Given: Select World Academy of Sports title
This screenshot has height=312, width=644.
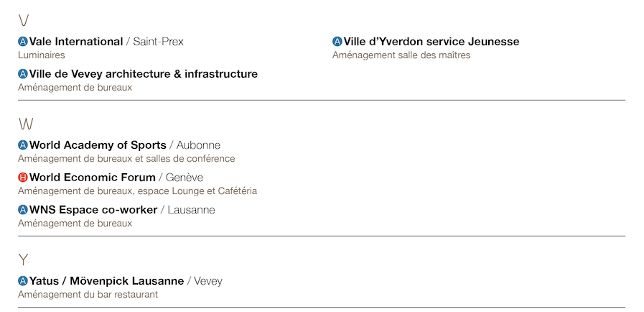Looking at the screenshot, I should pyautogui.click(x=98, y=145).
